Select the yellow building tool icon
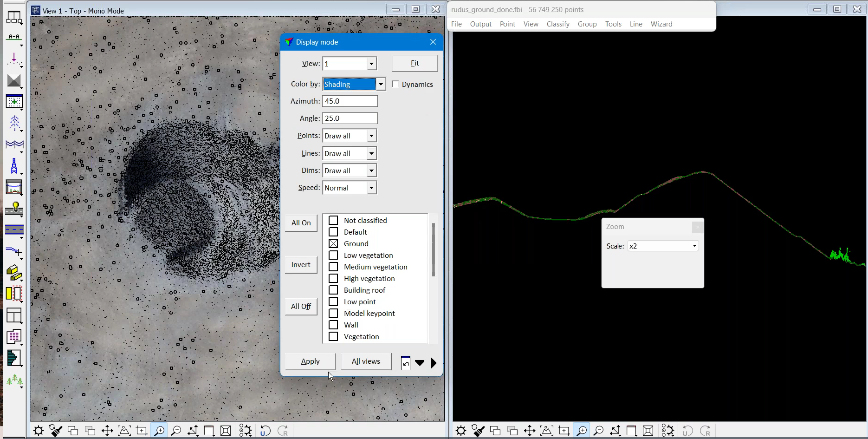 click(x=14, y=273)
